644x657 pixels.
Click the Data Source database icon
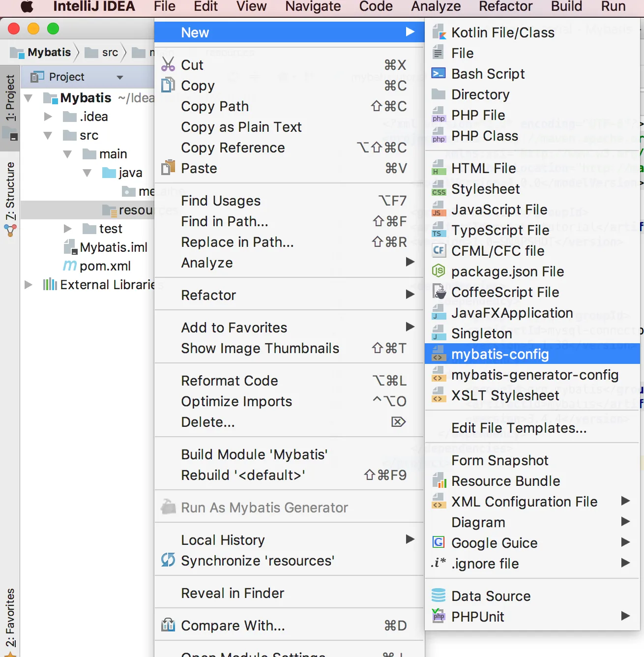[x=438, y=596]
